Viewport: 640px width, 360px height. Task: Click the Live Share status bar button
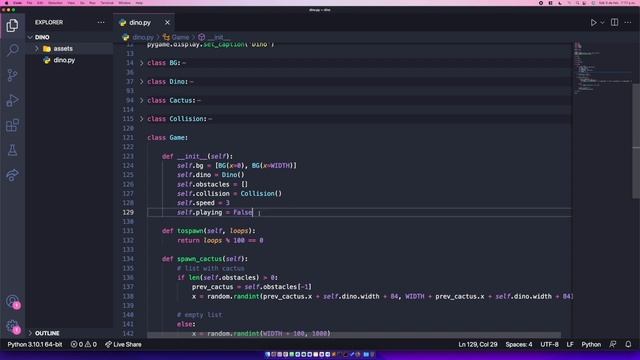[123, 344]
